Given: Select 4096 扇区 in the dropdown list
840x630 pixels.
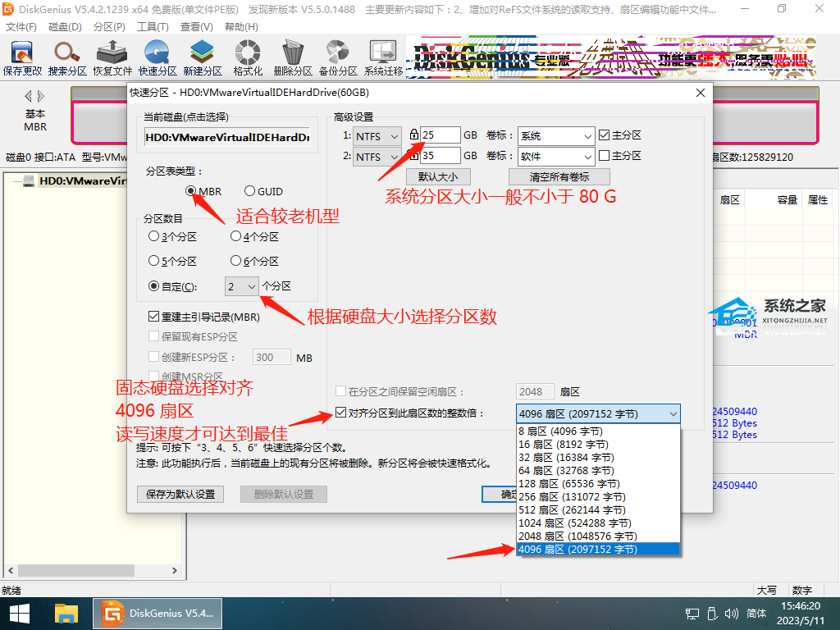Looking at the screenshot, I should (598, 549).
